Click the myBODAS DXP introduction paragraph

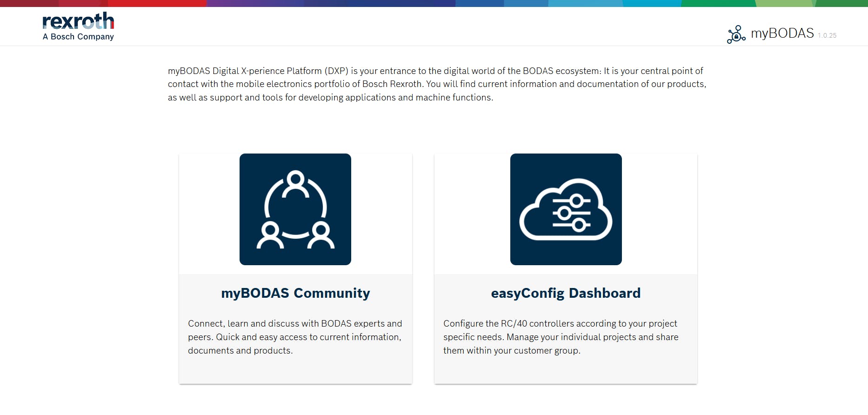tap(437, 84)
